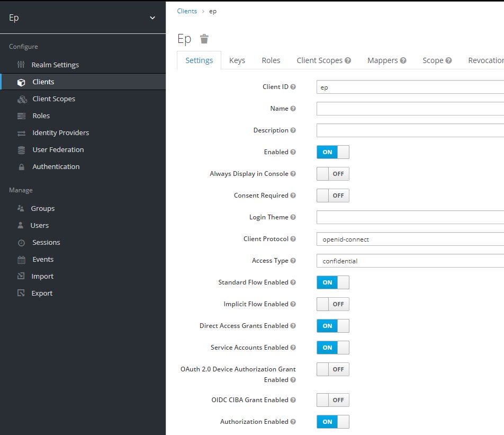This screenshot has width=504, height=435.
Task: Click the trash icon to delete client Ep
Action: point(204,39)
